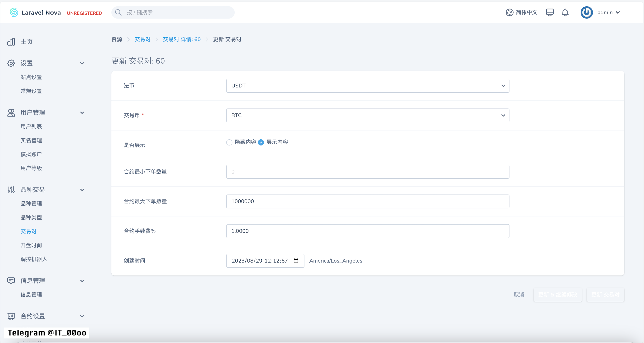Go to 主页 in sidebar
This screenshot has width=644, height=343.
pos(26,42)
